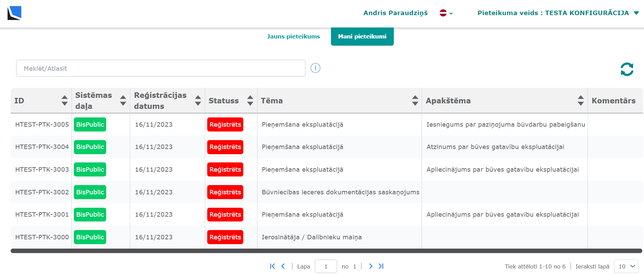Focus the Meklēt/Atlasīt search field
This screenshot has height=274, width=644.
161,68
